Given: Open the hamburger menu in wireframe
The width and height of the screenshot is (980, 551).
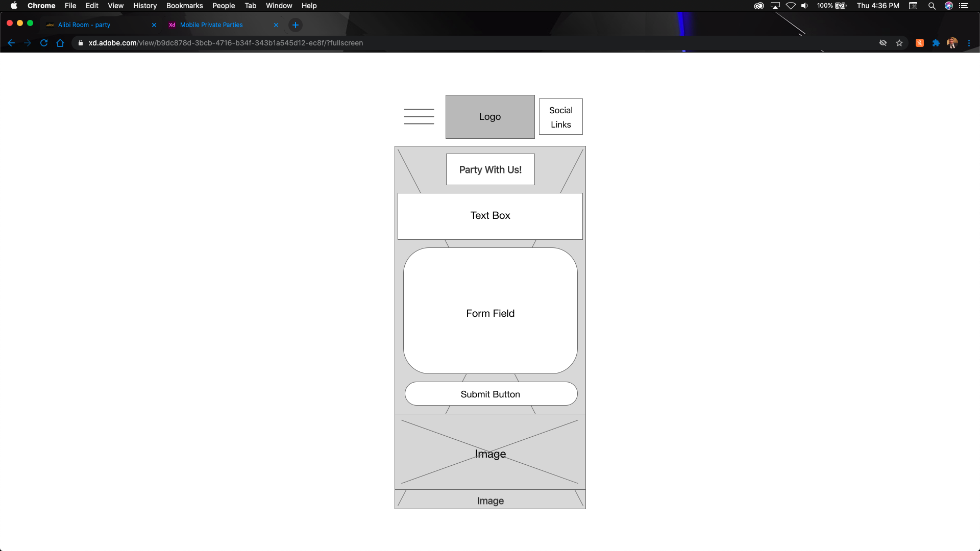Looking at the screenshot, I should (x=419, y=116).
